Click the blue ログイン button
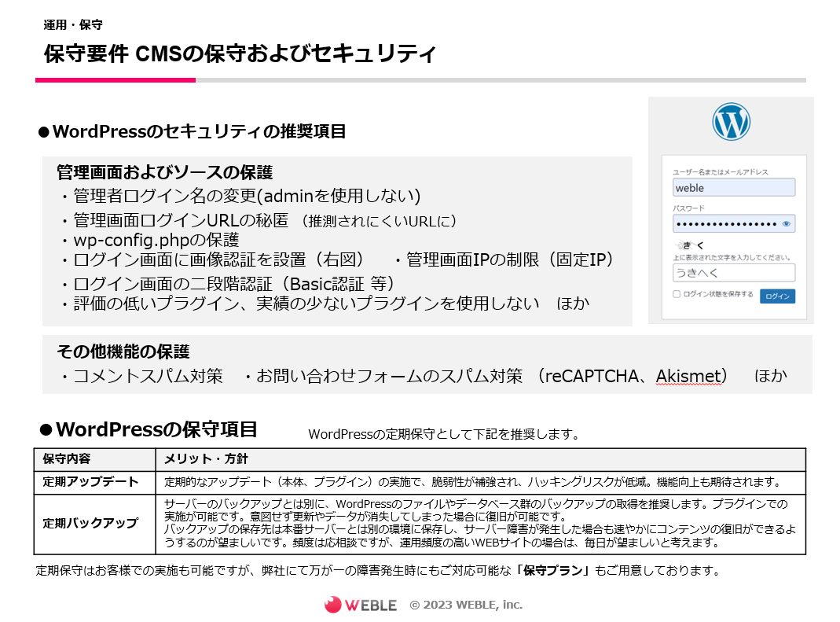840x622 pixels. (777, 296)
